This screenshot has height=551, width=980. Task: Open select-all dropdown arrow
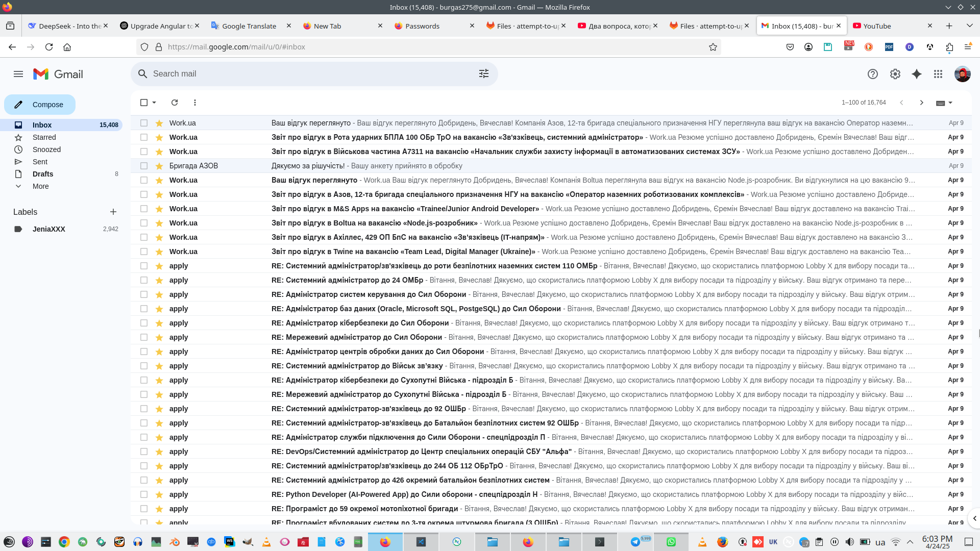pyautogui.click(x=154, y=103)
